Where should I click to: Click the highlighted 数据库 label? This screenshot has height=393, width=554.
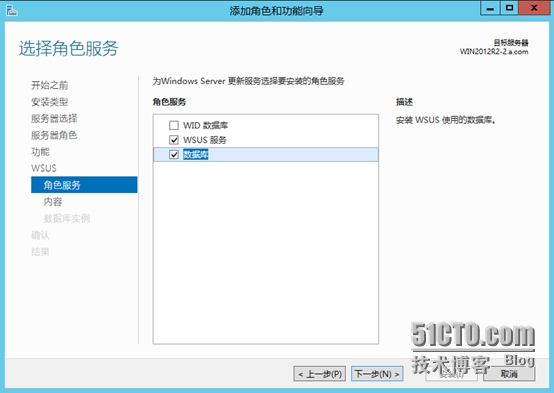[196, 154]
